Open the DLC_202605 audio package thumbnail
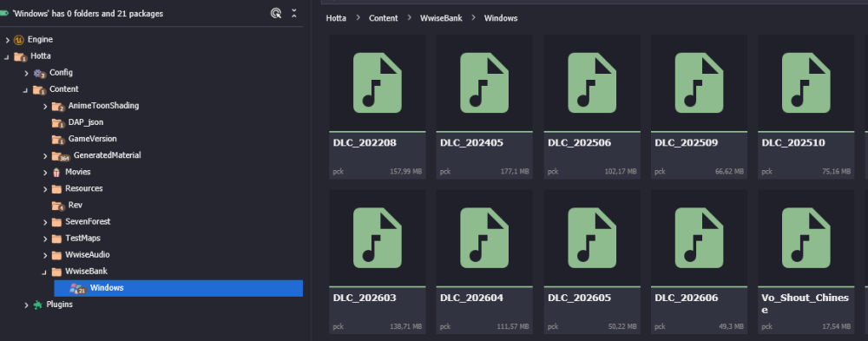The width and height of the screenshot is (868, 341). [x=592, y=239]
